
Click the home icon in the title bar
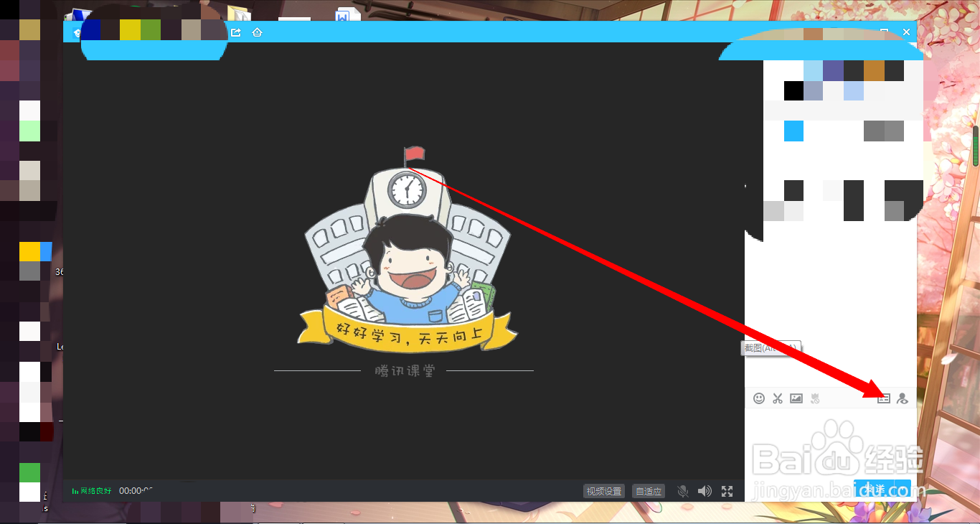(x=257, y=32)
